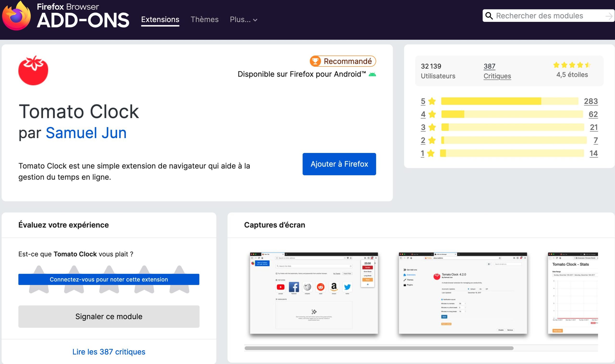Click the search magnifier icon
615x364 pixels.
click(x=489, y=16)
